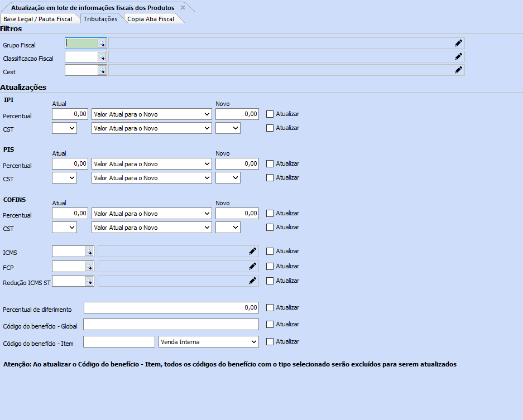Check Atualizar for COFINS Percentual

270,213
